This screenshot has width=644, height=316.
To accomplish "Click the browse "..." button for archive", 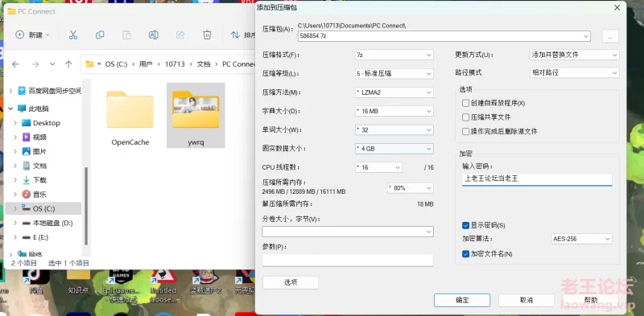I will 610,36.
